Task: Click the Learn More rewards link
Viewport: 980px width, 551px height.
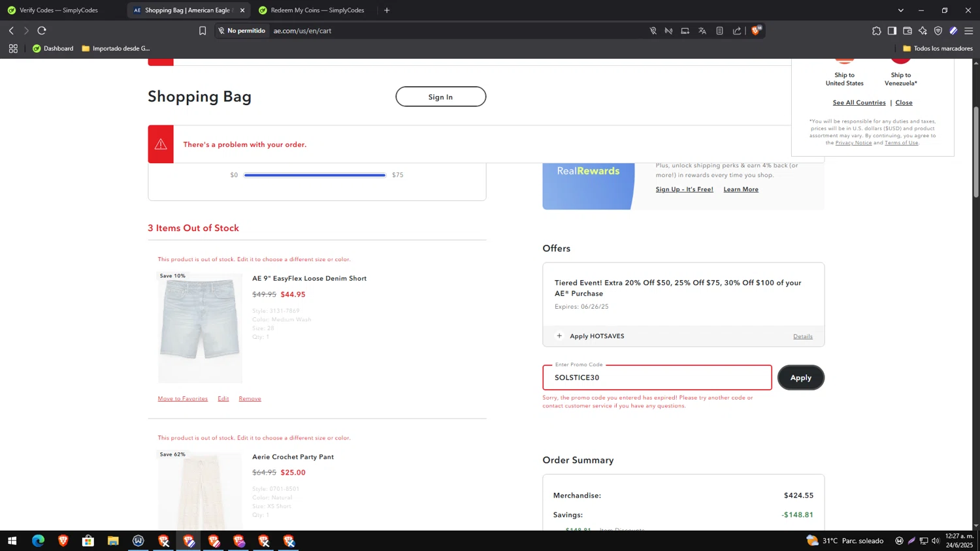Action: point(741,189)
